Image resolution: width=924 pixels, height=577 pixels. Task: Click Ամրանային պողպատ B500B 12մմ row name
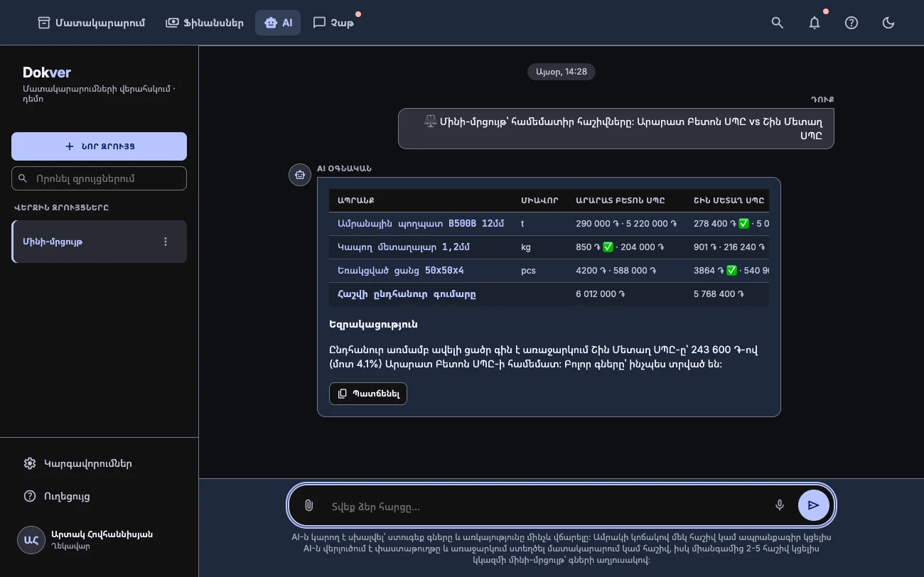tap(421, 223)
